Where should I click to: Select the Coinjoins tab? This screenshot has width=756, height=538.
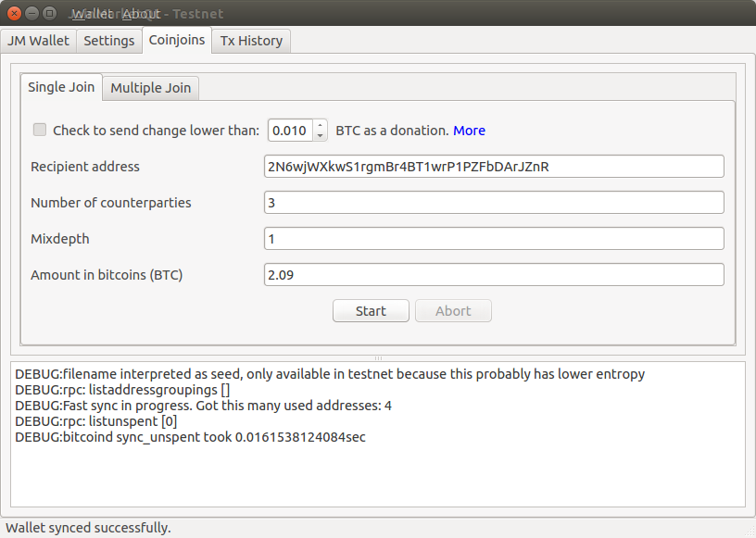point(176,41)
